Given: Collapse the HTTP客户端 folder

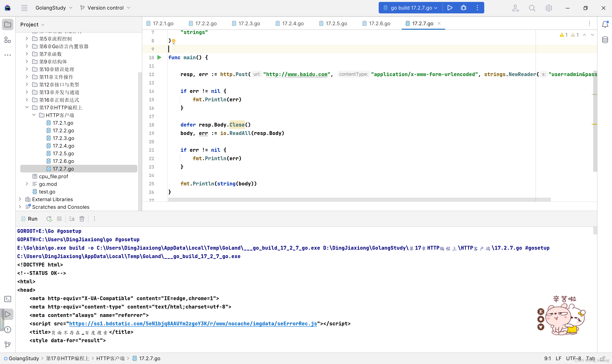Looking at the screenshot, I should tap(34, 115).
